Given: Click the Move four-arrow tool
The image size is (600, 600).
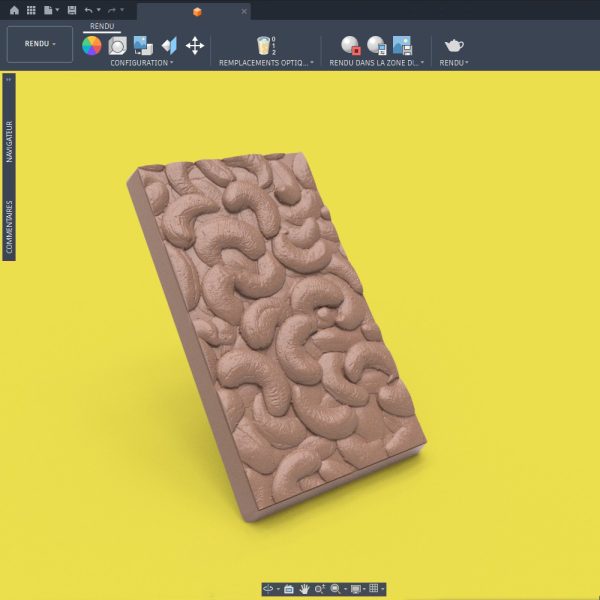Looking at the screenshot, I should point(195,46).
